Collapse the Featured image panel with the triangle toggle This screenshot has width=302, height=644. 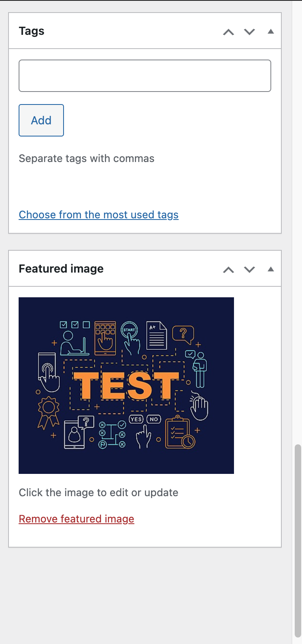(x=271, y=269)
